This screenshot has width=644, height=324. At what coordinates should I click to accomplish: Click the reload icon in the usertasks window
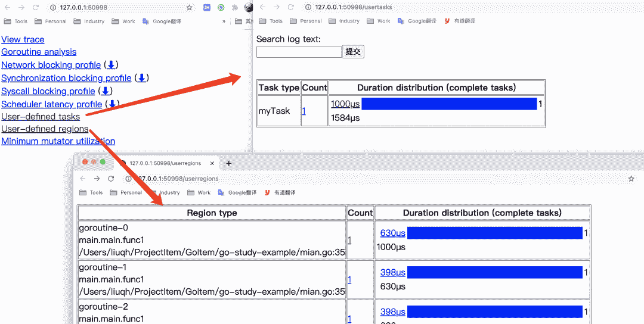click(292, 7)
